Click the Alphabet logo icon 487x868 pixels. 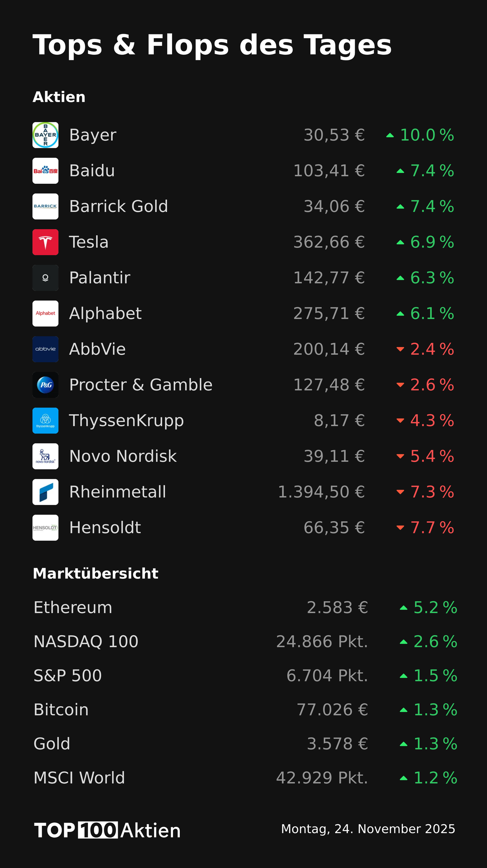45,314
